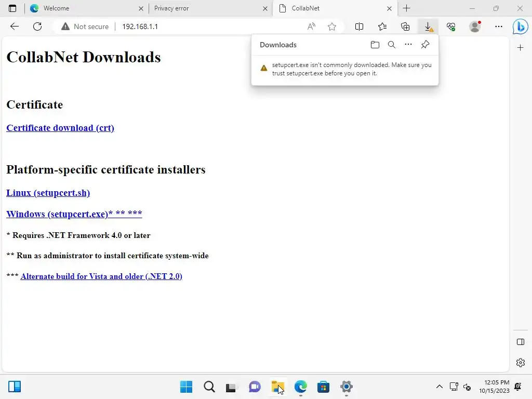This screenshot has width=532, height=399.
Task: Refresh the CollabNet page
Action: pyautogui.click(x=37, y=26)
